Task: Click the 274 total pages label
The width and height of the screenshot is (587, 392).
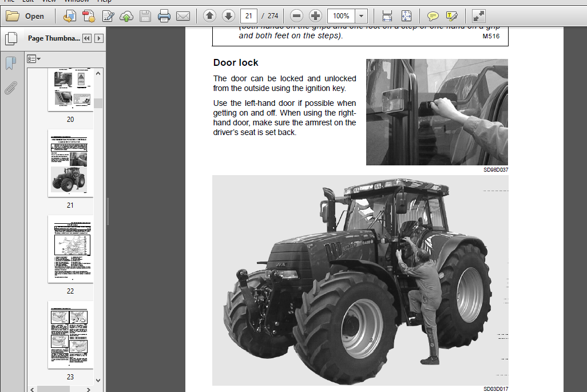Action: point(273,15)
